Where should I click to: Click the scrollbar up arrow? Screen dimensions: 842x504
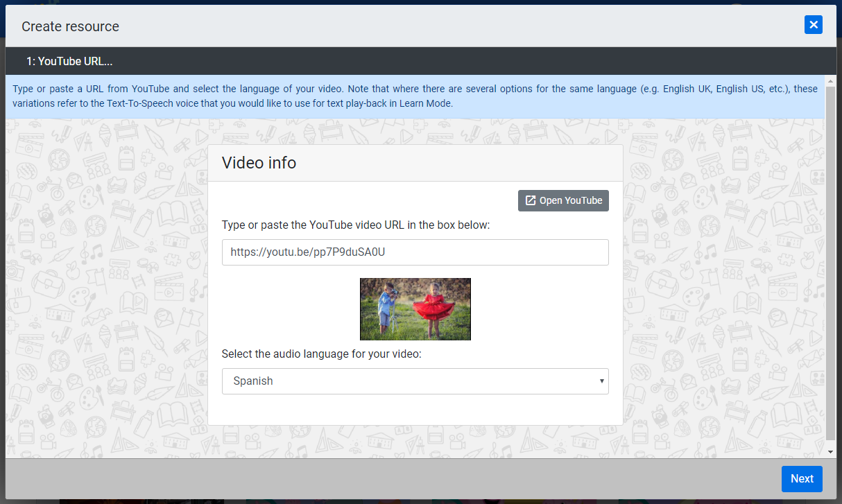pyautogui.click(x=830, y=81)
